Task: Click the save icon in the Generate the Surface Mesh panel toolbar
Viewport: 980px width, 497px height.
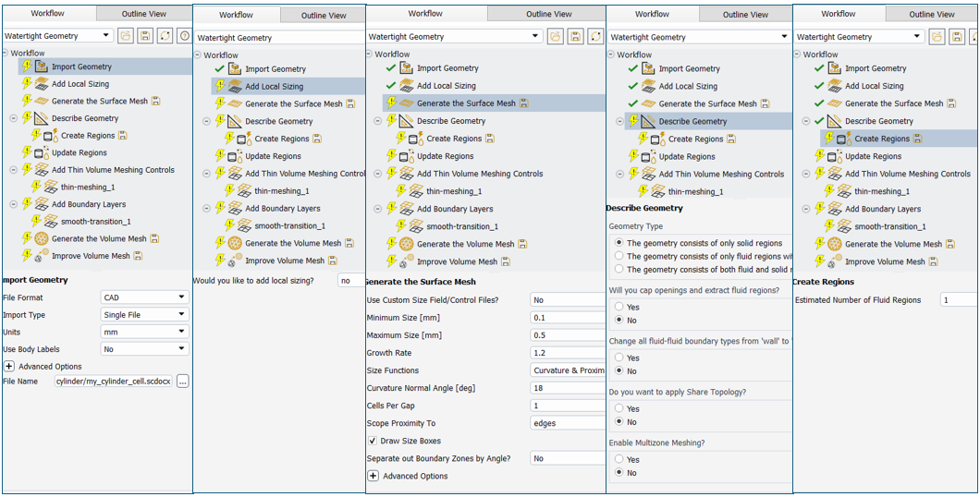Action: pyautogui.click(x=576, y=36)
